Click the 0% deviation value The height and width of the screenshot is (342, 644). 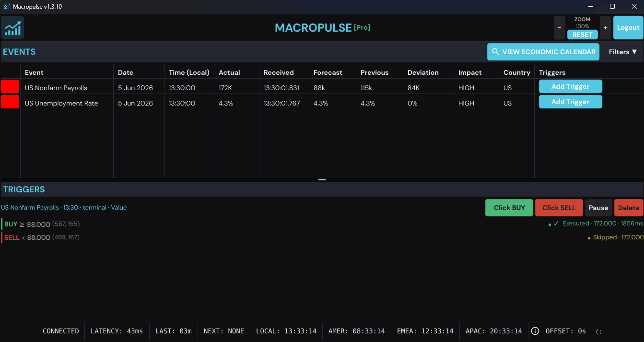click(412, 103)
